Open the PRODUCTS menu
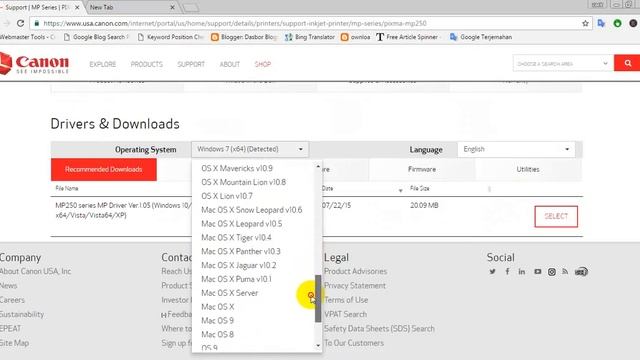This screenshot has height=360, width=640. [147, 64]
